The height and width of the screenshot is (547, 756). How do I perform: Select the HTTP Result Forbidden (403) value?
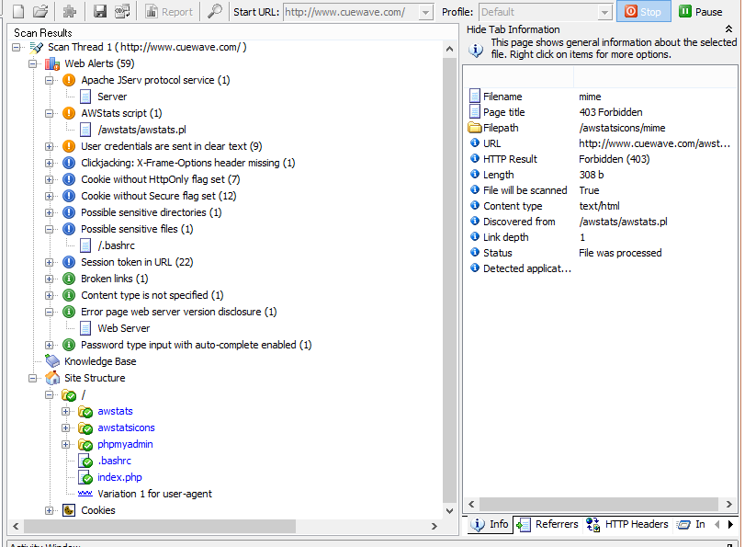(615, 159)
